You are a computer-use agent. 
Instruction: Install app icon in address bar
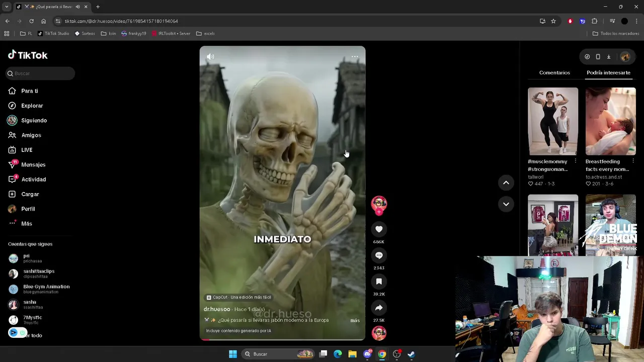coord(542,21)
